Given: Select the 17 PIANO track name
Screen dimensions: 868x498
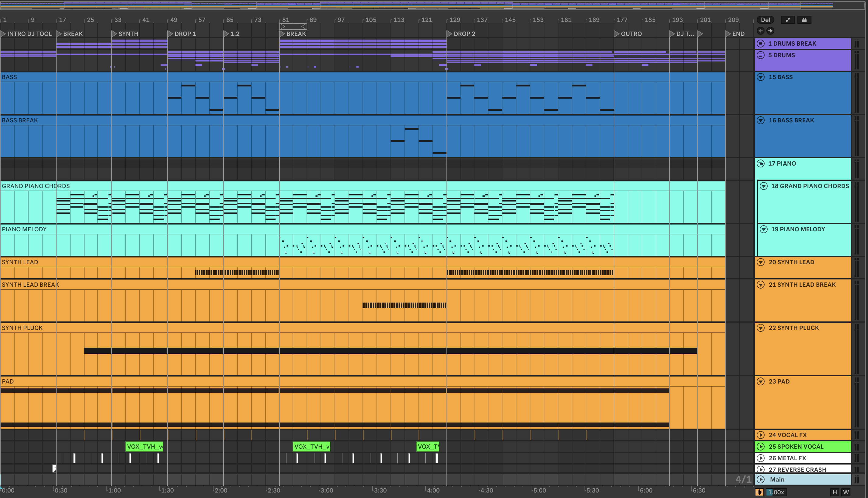Looking at the screenshot, I should pos(782,163).
